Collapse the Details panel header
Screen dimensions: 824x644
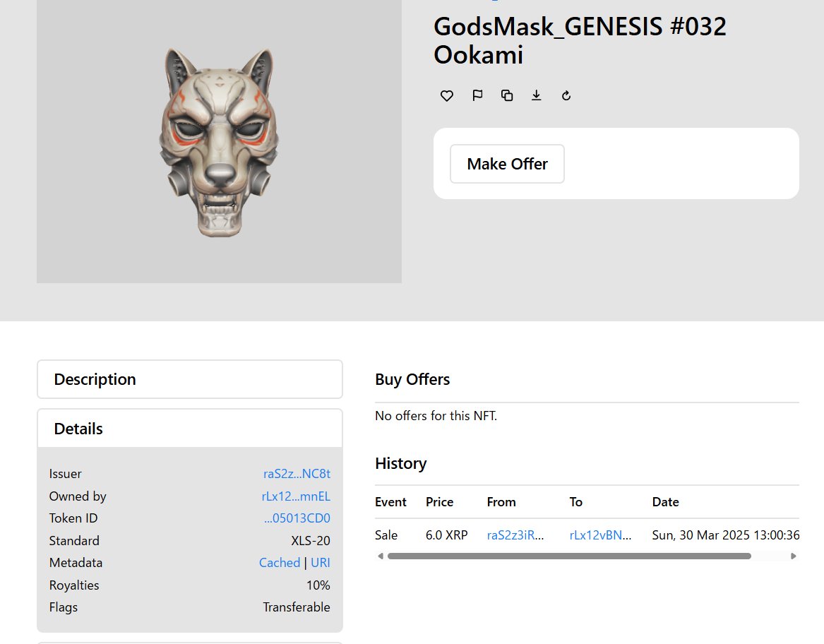tap(190, 429)
